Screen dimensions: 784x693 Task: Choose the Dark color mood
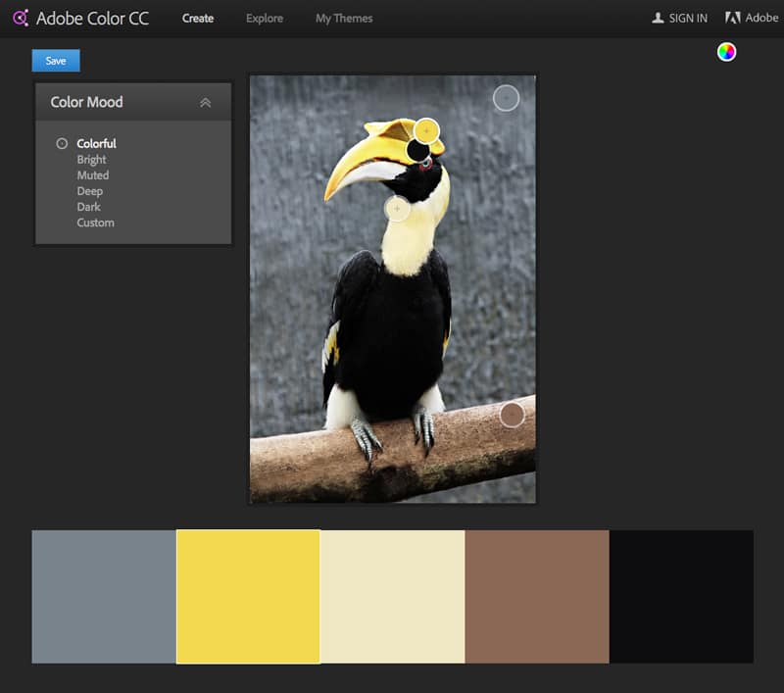click(x=88, y=207)
